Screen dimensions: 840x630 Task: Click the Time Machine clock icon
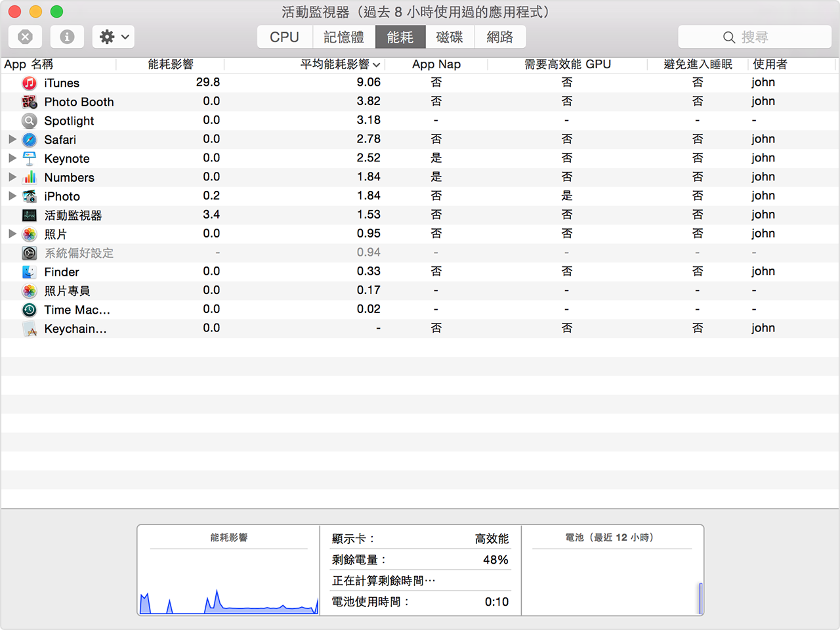point(30,310)
